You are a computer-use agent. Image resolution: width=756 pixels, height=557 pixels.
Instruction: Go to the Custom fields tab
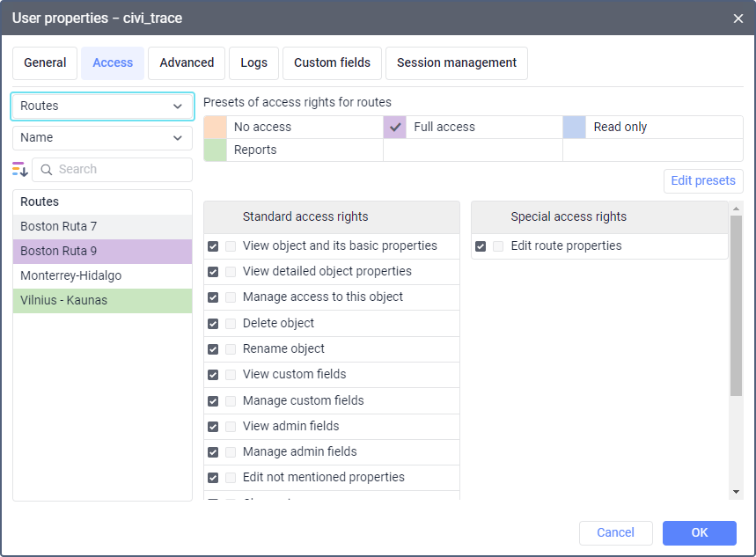point(332,63)
